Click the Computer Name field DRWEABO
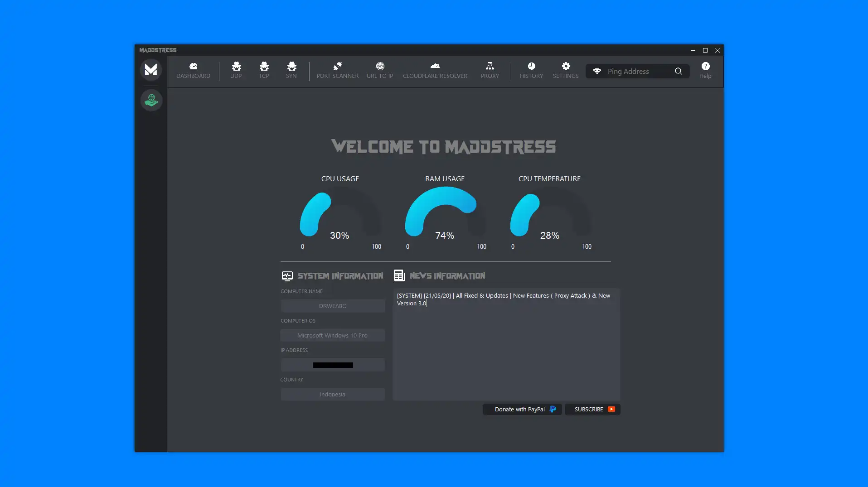Image resolution: width=868 pixels, height=487 pixels. pos(333,306)
